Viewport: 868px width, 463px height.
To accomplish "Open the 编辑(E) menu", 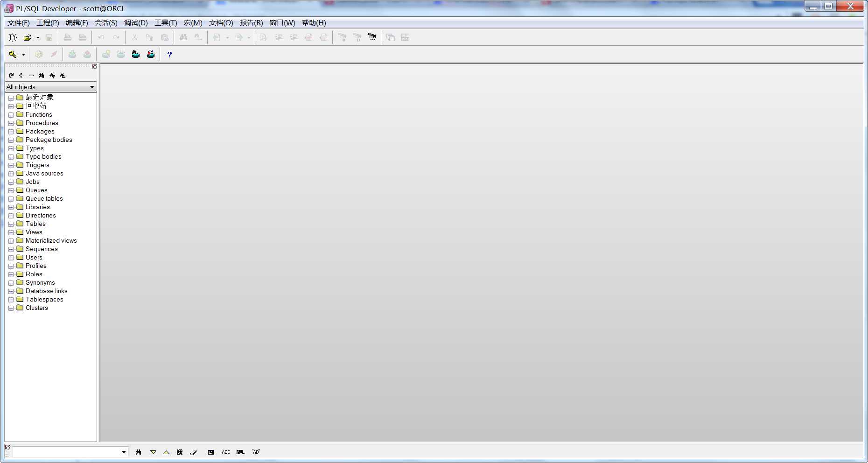I will [x=77, y=23].
